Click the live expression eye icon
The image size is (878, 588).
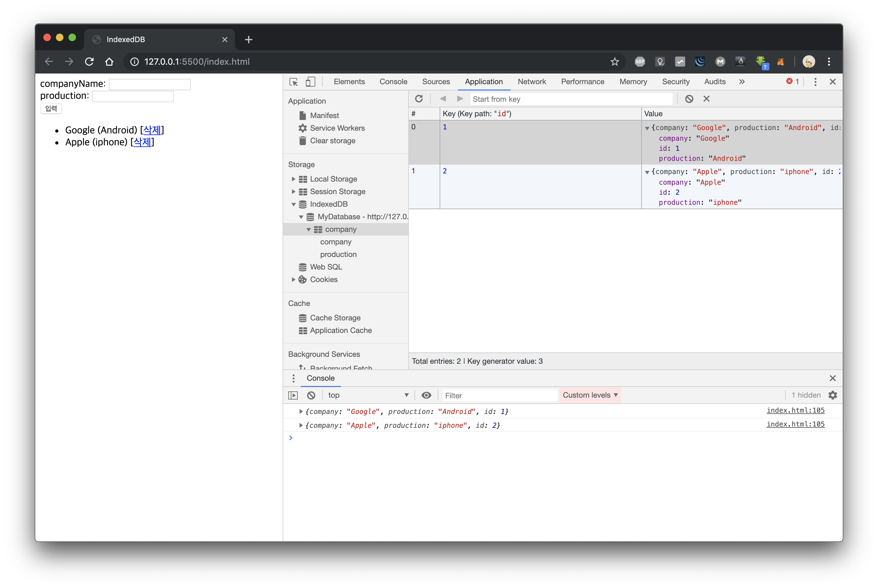pos(426,395)
